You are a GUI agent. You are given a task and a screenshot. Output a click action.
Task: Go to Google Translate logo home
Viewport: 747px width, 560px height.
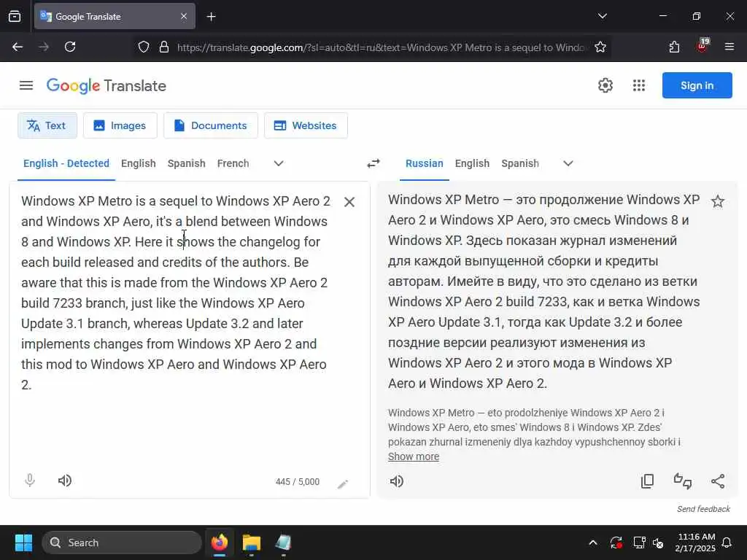coord(107,86)
